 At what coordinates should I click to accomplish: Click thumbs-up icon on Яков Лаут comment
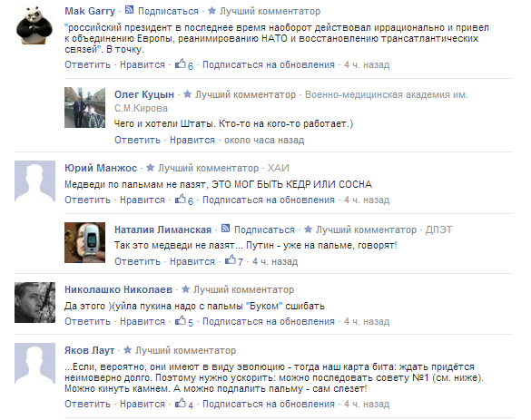coord(181,403)
